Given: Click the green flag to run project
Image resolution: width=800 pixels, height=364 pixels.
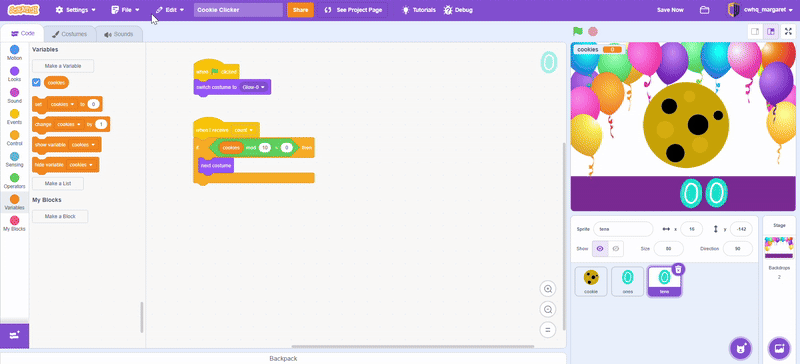Looking at the screenshot, I should pyautogui.click(x=578, y=31).
